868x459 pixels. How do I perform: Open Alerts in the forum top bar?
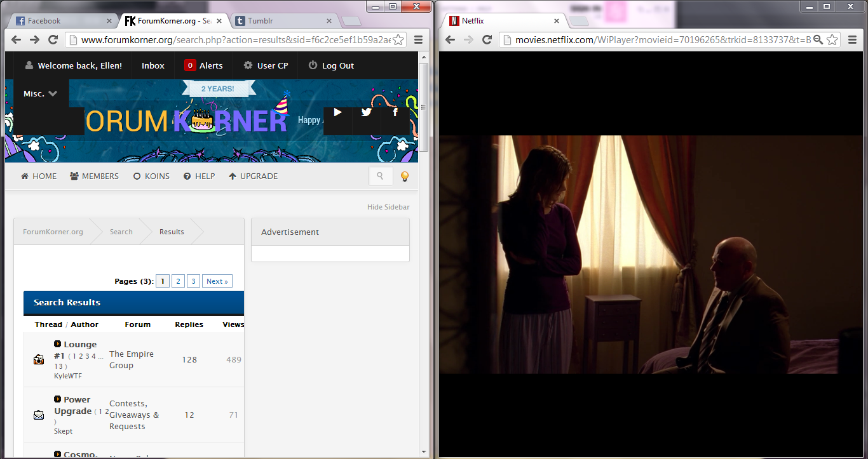211,65
